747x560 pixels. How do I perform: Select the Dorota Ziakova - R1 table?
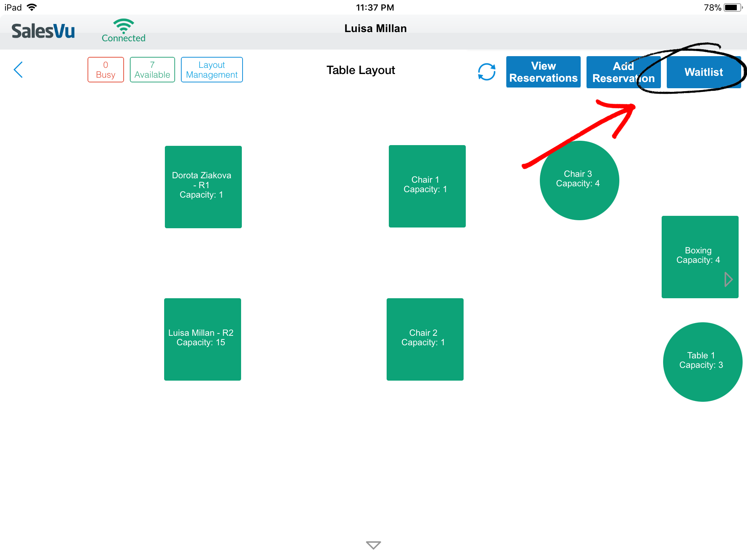[203, 187]
